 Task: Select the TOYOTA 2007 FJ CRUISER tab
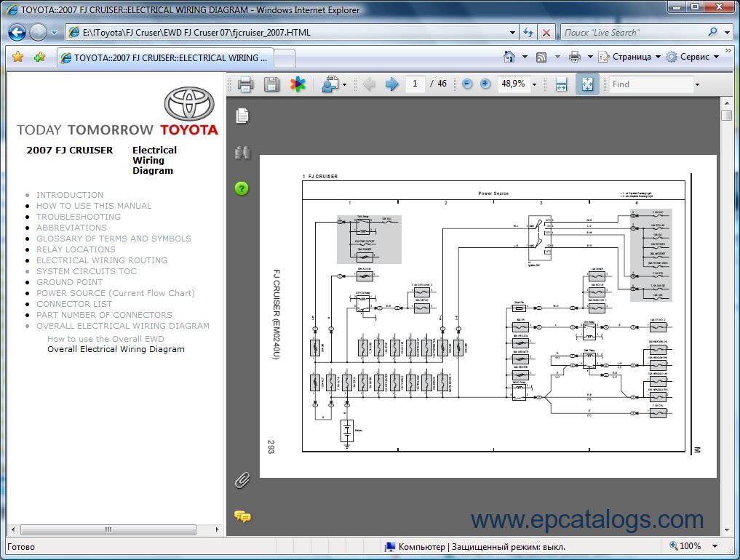[164, 58]
